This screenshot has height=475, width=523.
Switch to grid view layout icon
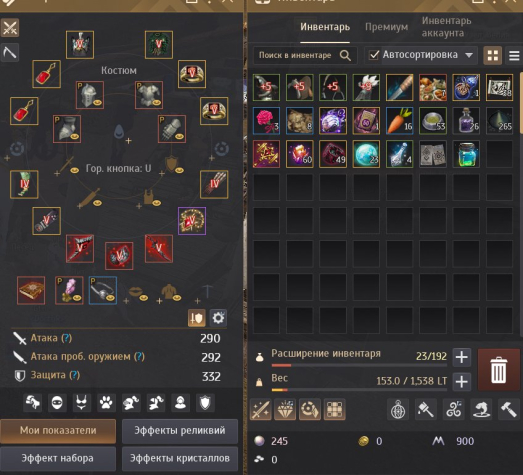pyautogui.click(x=492, y=55)
